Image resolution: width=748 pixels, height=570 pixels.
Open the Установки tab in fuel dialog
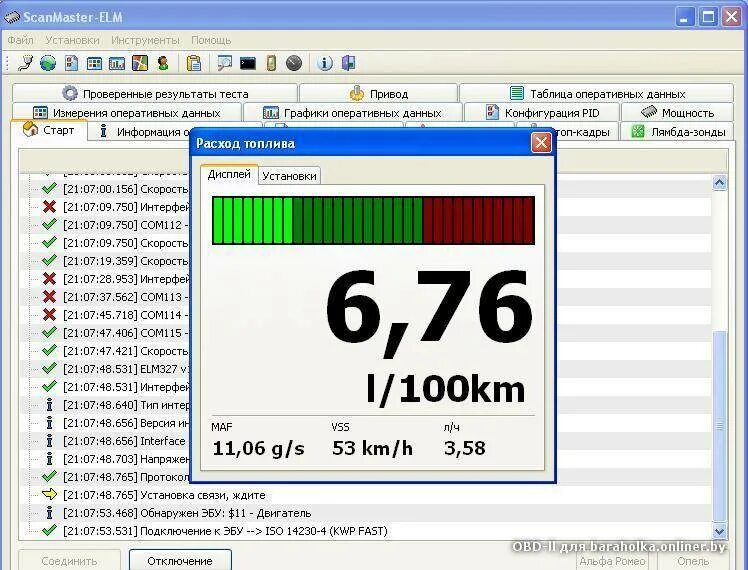[x=289, y=176]
